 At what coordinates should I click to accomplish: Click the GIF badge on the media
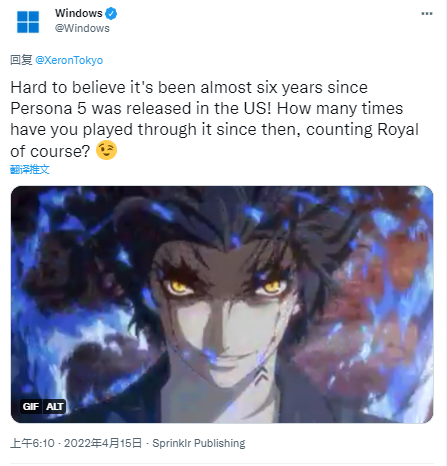click(31, 407)
